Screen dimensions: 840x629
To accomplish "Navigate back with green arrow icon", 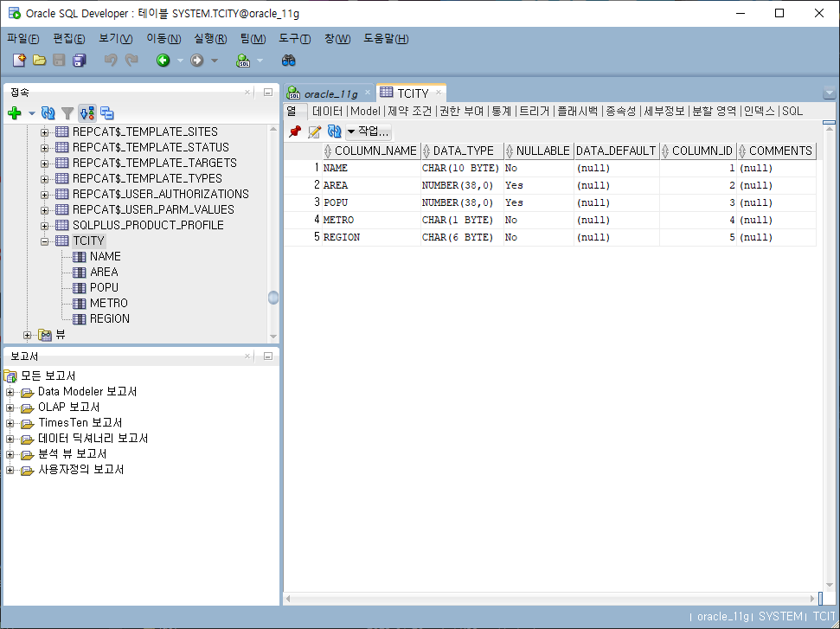I will coord(163,60).
